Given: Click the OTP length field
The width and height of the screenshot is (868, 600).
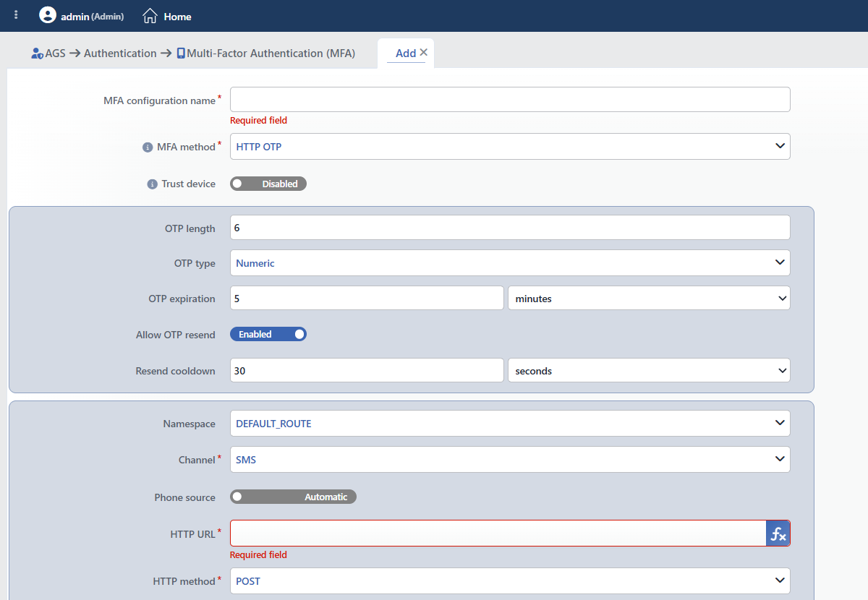Looking at the screenshot, I should coord(510,228).
